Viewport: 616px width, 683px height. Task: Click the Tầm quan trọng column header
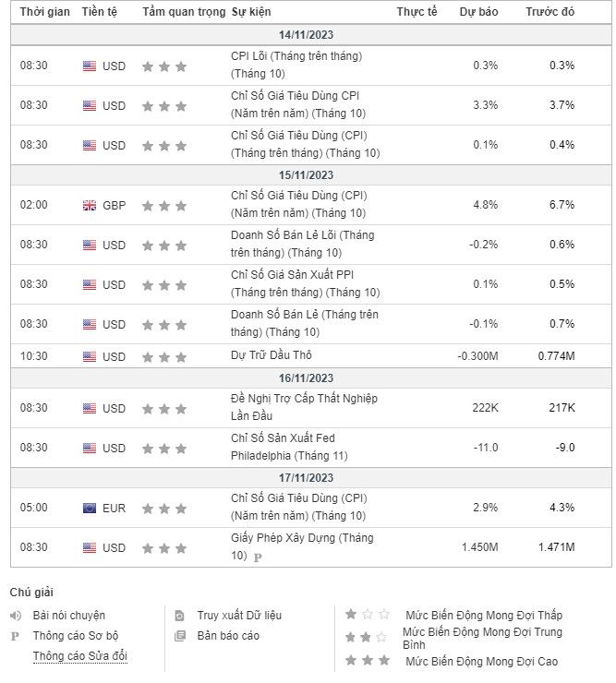(183, 12)
